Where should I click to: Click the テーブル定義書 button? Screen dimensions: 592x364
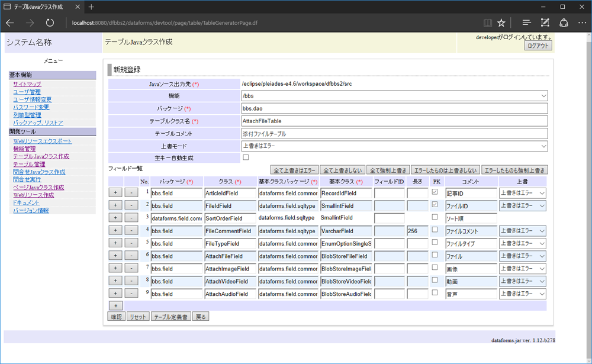pyautogui.click(x=170, y=317)
